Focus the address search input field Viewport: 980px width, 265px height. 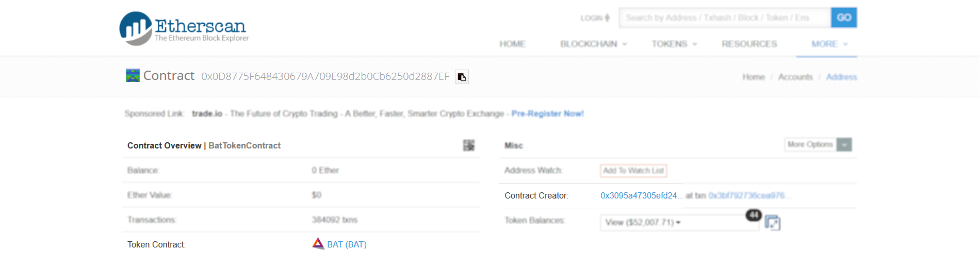pos(724,18)
